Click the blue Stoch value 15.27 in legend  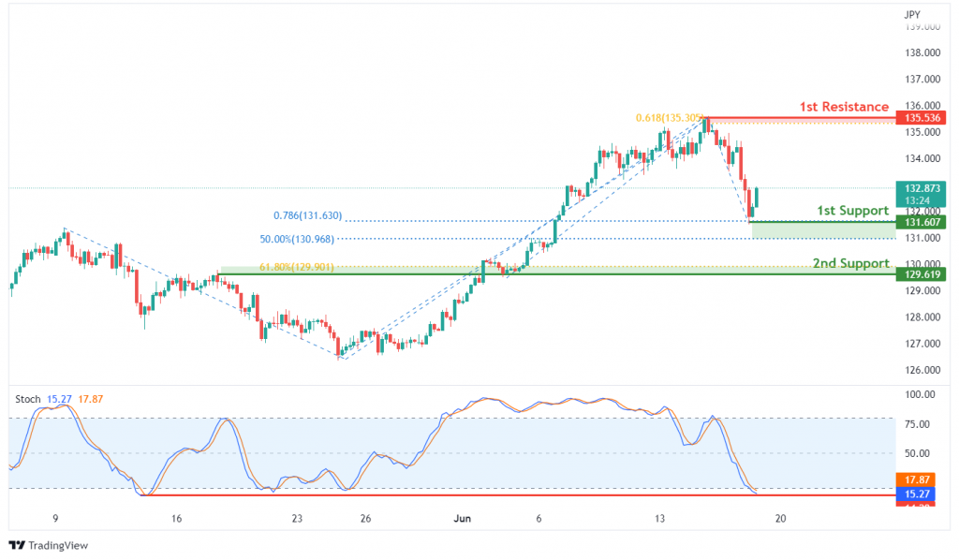(x=59, y=399)
